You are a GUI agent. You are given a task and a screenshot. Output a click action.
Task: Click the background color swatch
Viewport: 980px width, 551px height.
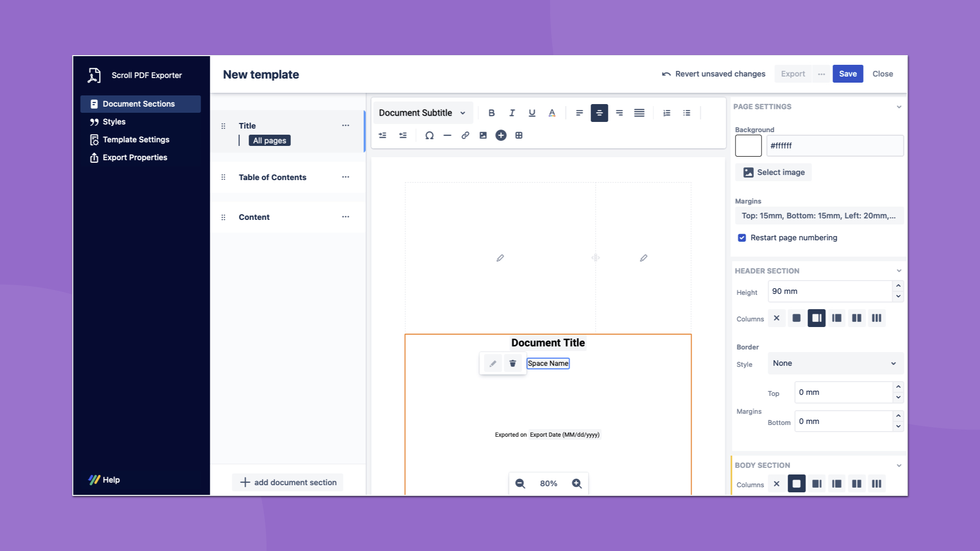pyautogui.click(x=748, y=145)
